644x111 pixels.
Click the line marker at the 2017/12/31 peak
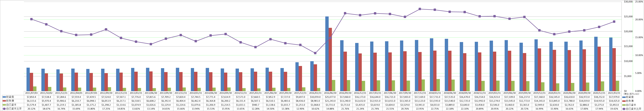(420, 9)
